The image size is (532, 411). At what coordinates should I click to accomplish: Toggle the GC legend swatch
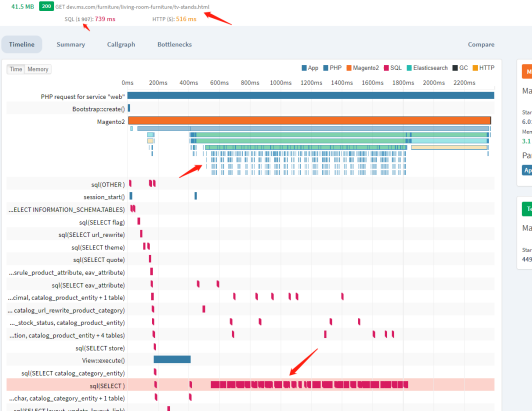pyautogui.click(x=455, y=68)
